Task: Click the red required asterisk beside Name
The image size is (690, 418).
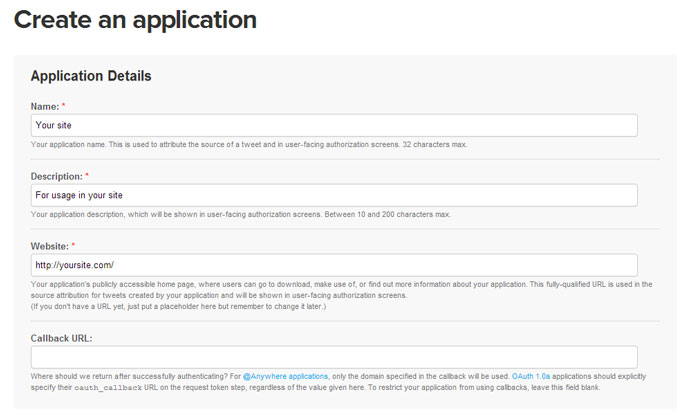Action: tap(63, 105)
